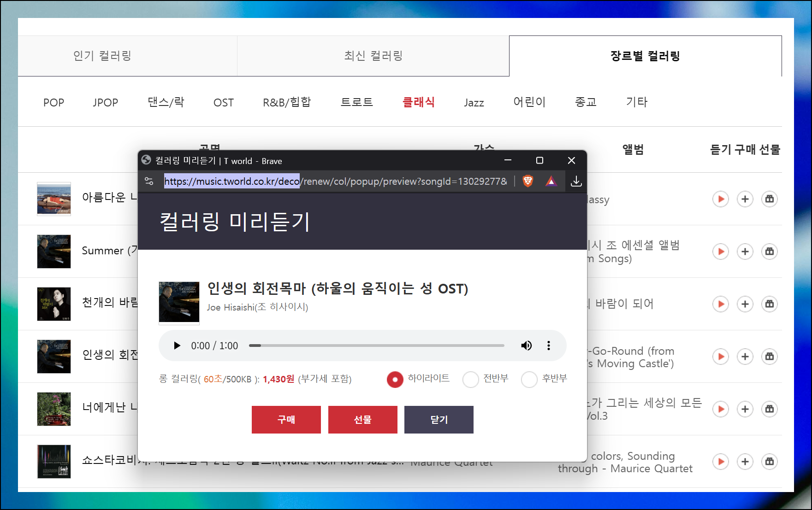This screenshot has height=510, width=812.
Task: Click the gift icon in Maurice Quartet row
Action: pyautogui.click(x=770, y=462)
